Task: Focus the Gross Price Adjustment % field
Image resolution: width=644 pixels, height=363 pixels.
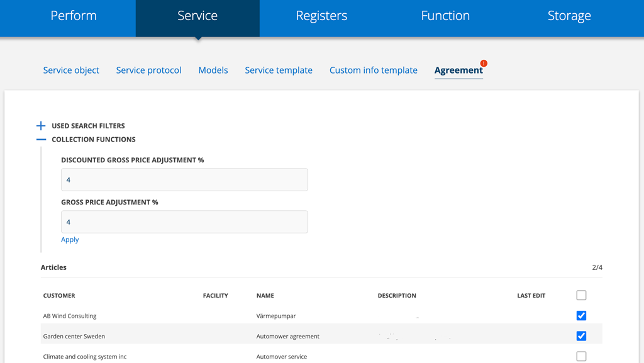Action: (x=184, y=222)
